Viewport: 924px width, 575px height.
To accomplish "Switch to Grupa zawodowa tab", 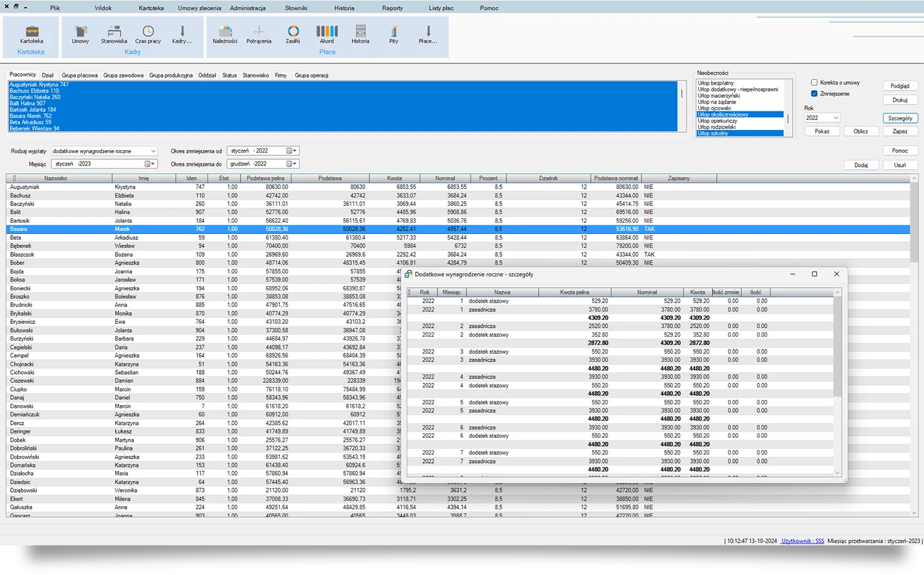I will (x=124, y=75).
